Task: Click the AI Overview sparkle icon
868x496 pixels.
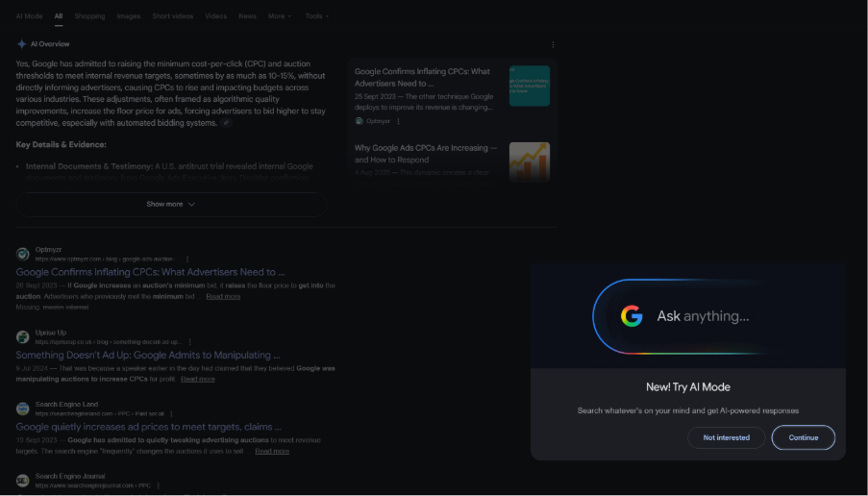Action: click(21, 44)
